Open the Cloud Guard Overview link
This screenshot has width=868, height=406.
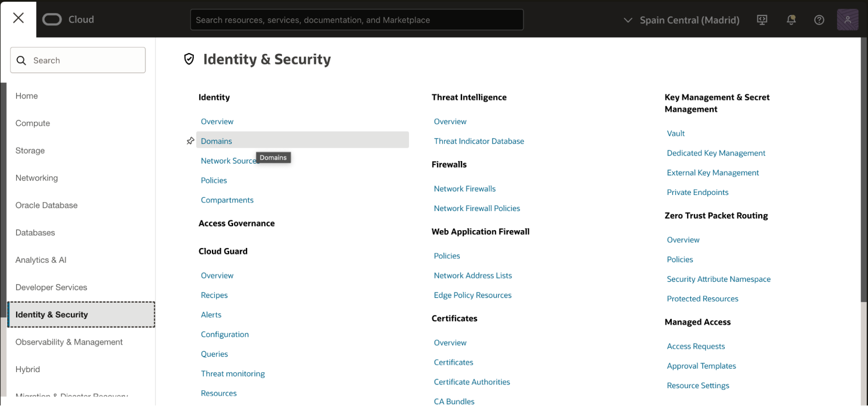[217, 276]
